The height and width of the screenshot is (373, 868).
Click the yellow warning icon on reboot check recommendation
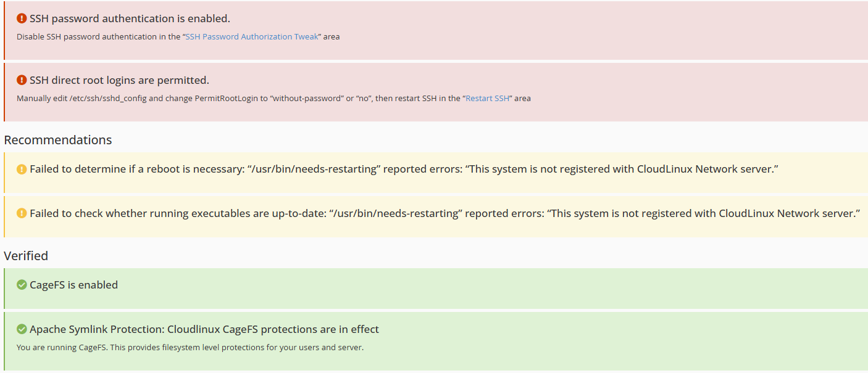(x=22, y=168)
